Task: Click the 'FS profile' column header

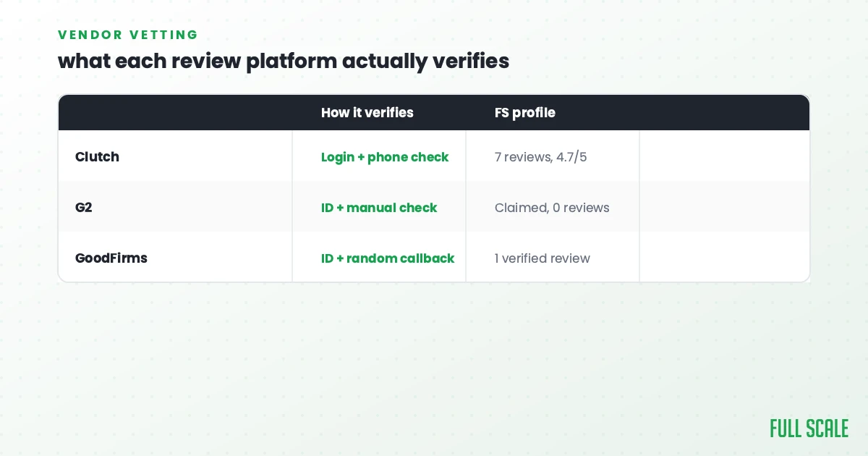Action: (x=525, y=113)
